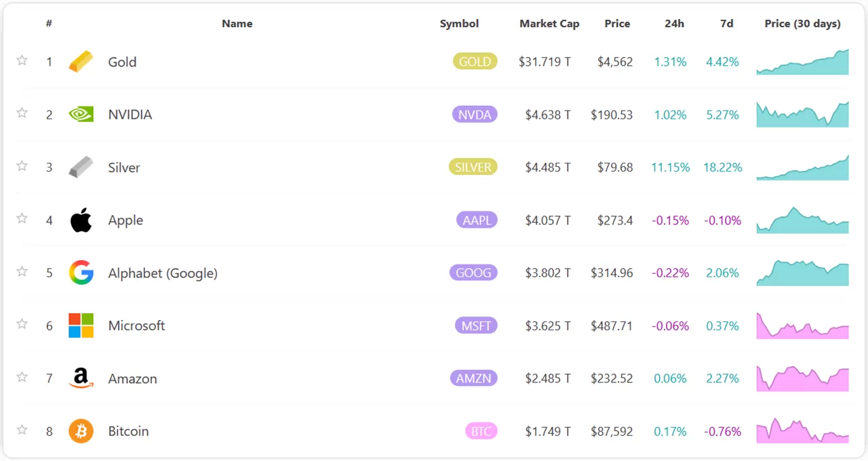This screenshot has height=461, width=868.
Task: Sort by the 24h column header
Action: tap(674, 24)
